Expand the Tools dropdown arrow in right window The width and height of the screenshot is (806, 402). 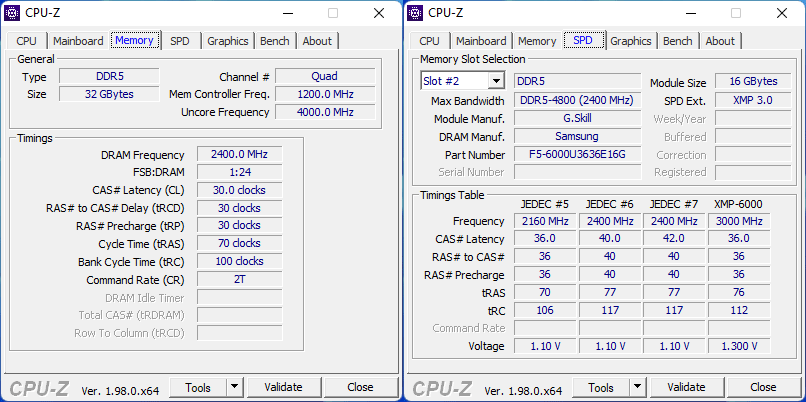pyautogui.click(x=637, y=387)
